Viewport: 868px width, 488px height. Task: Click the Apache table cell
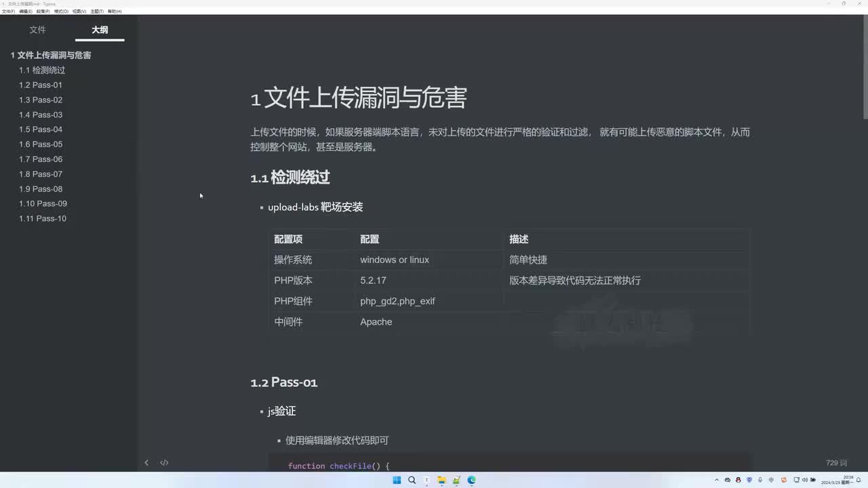click(x=376, y=322)
